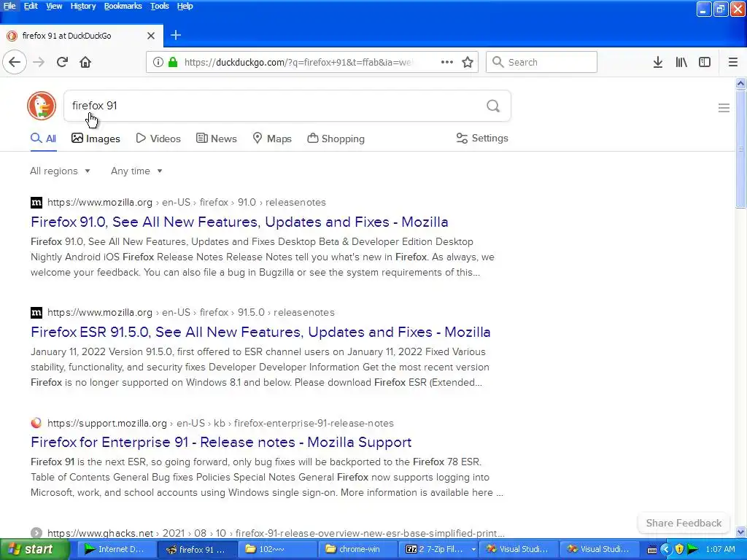Click the Firefox toolbar Search field
747x560 pixels.
click(x=541, y=62)
